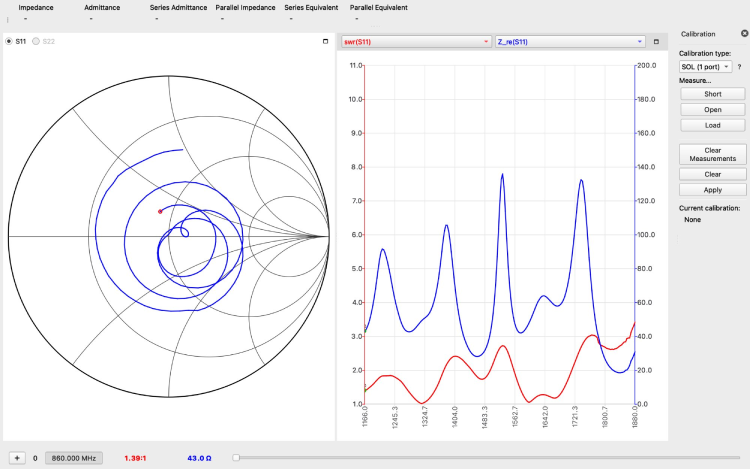Screen dimensions: 750x469
Task: Click the 860.000 MHz frequency field
Action: 75,458
